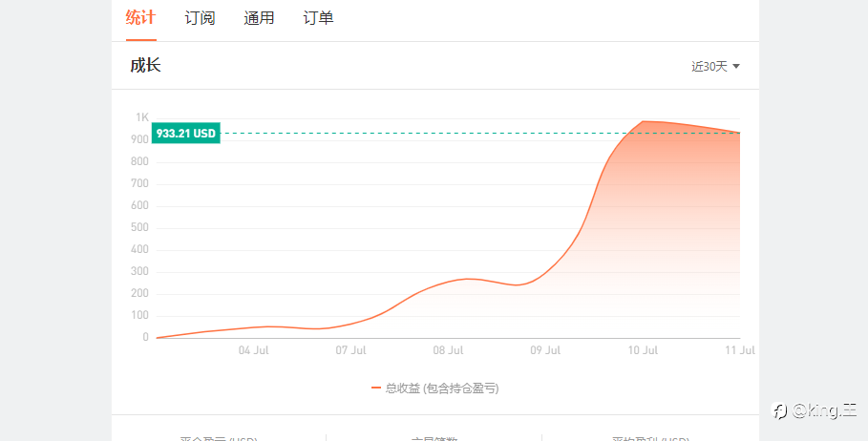Switch to the 订阅 tab

click(200, 18)
